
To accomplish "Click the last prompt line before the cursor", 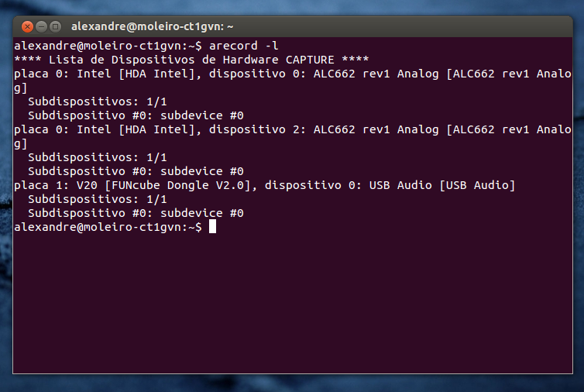I will click(x=108, y=227).
